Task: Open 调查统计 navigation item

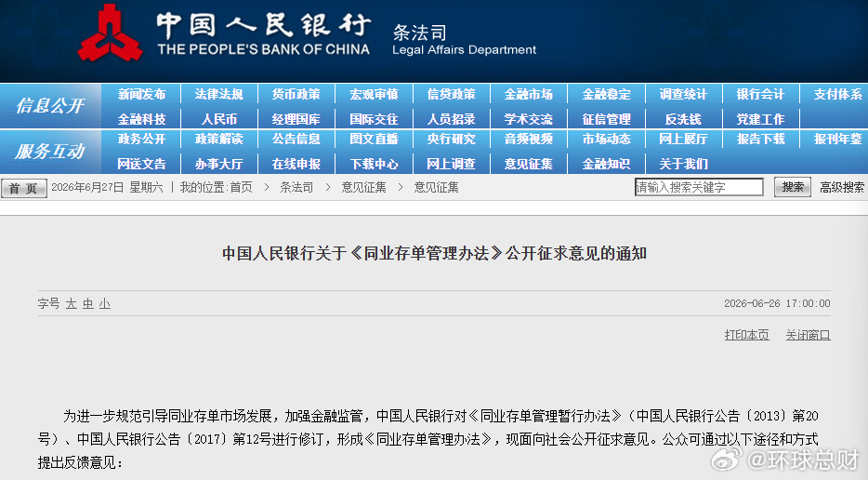Action: tap(683, 94)
